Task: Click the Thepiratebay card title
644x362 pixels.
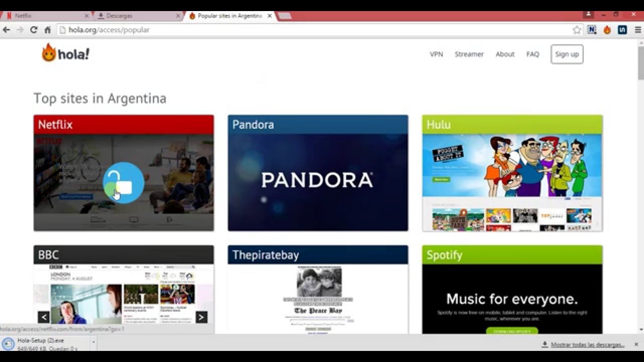Action: (x=266, y=255)
